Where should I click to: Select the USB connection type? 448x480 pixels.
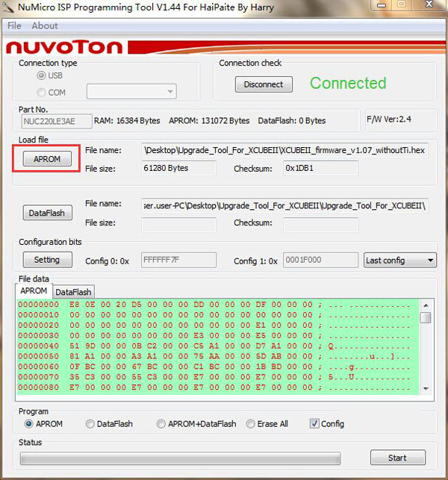(49, 75)
